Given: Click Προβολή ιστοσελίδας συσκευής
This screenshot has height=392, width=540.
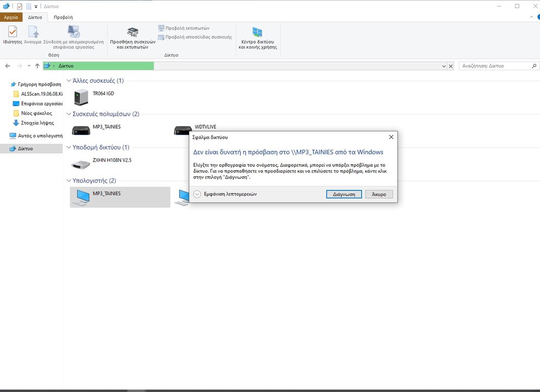Looking at the screenshot, I should click(195, 37).
